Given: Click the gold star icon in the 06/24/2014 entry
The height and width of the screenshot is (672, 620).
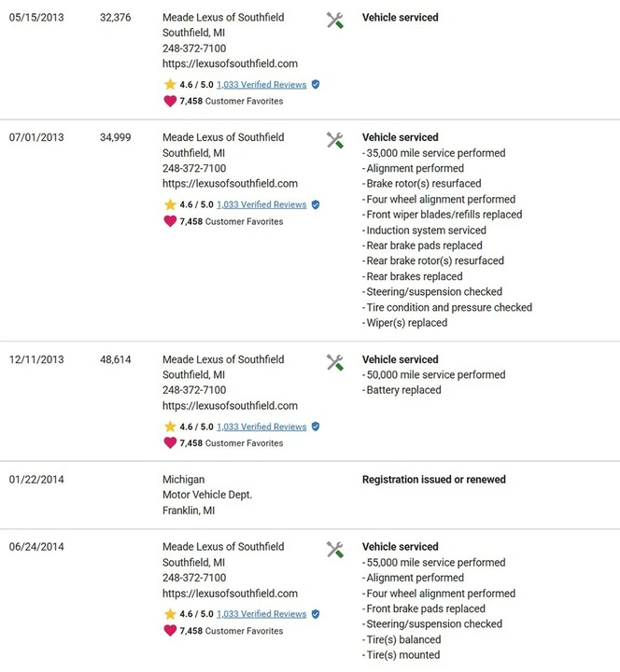Looking at the screenshot, I should point(170,614).
